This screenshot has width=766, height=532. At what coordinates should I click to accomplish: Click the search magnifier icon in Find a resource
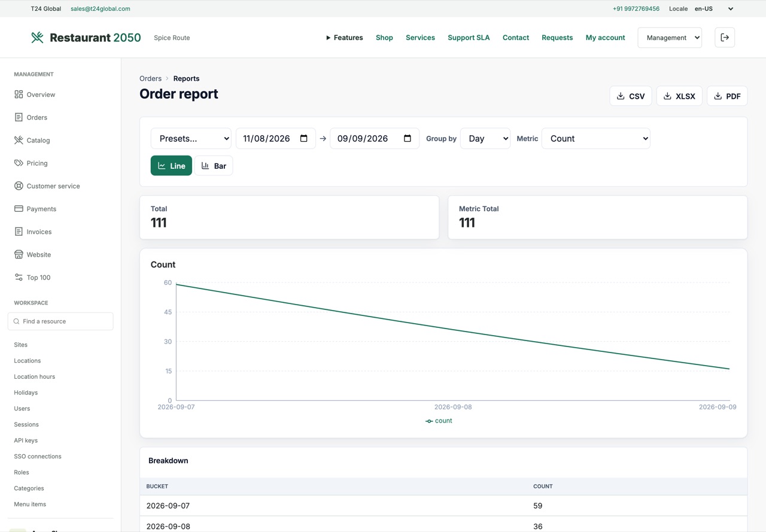17,321
